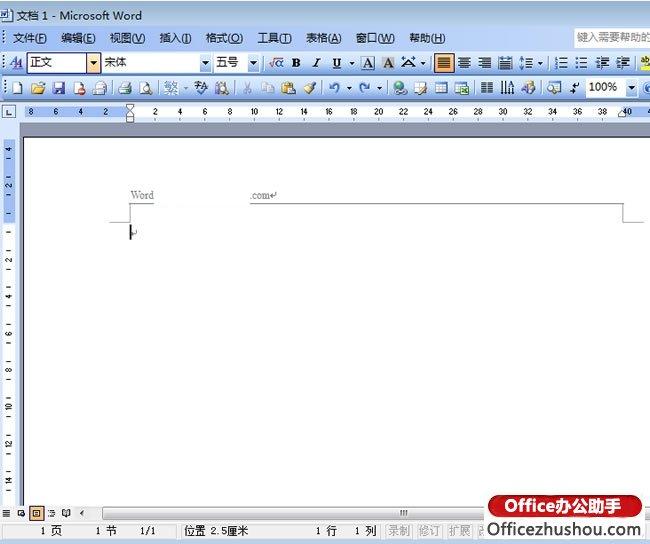Open the 格式(O) menu
This screenshot has width=650, height=544.
[223, 38]
